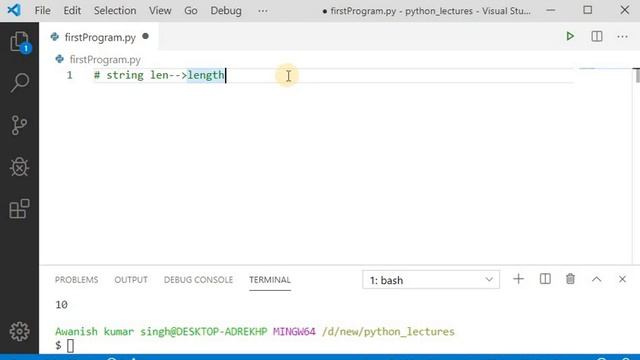
Task: Maximize the Visual Studio Code window
Action: (x=587, y=10)
